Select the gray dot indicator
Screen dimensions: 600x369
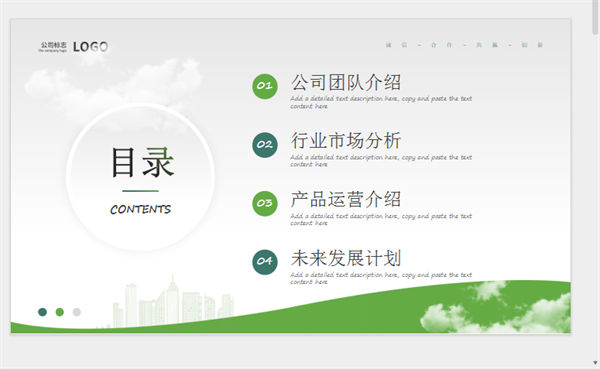coord(77,312)
